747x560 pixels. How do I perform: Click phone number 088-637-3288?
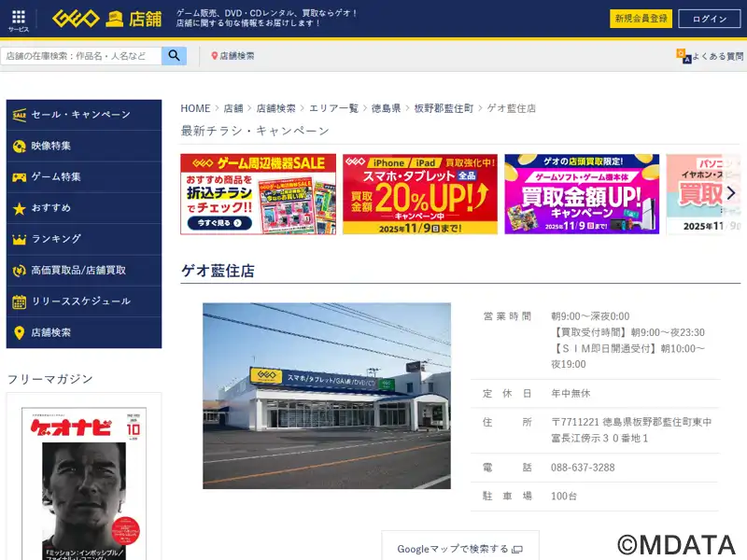(x=583, y=468)
